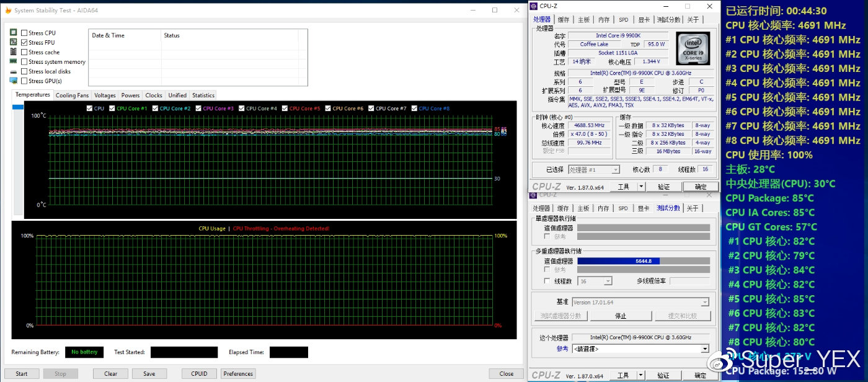Expand the 工具 dropdown arrow in lower CPU-Z
The height and width of the screenshot is (382, 868).
(x=641, y=375)
